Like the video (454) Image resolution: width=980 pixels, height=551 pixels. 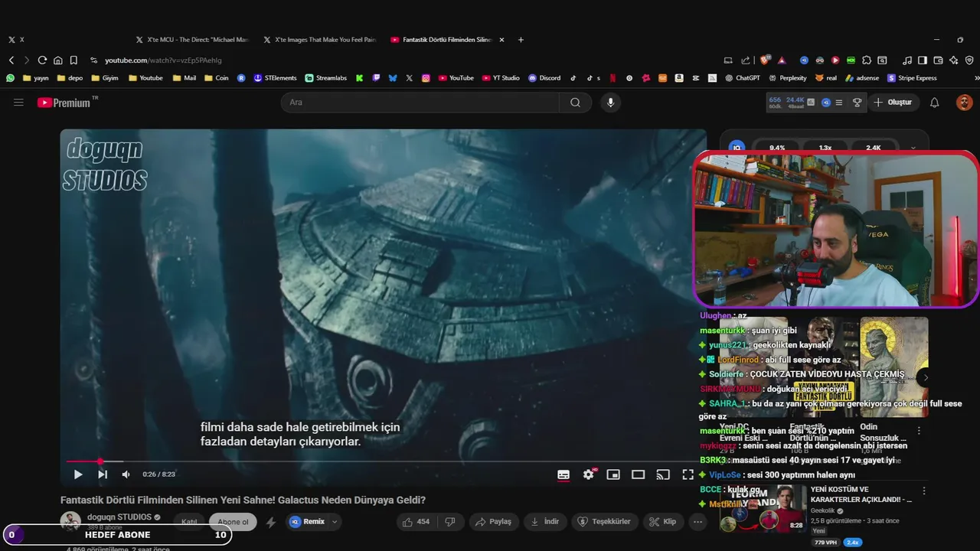point(417,522)
